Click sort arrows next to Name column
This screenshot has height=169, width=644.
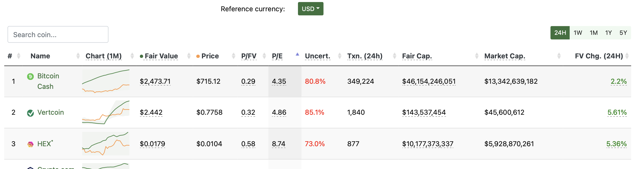(78, 56)
